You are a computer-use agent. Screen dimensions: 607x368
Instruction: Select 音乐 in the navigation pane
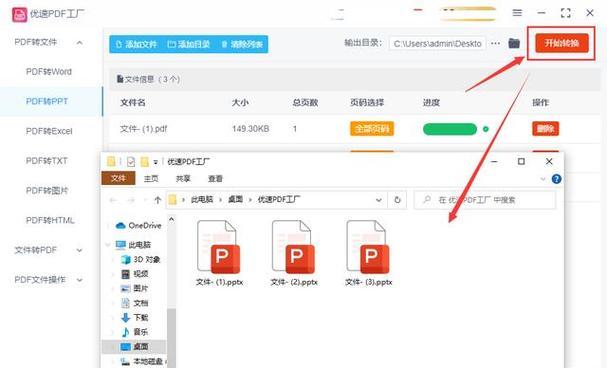click(135, 332)
